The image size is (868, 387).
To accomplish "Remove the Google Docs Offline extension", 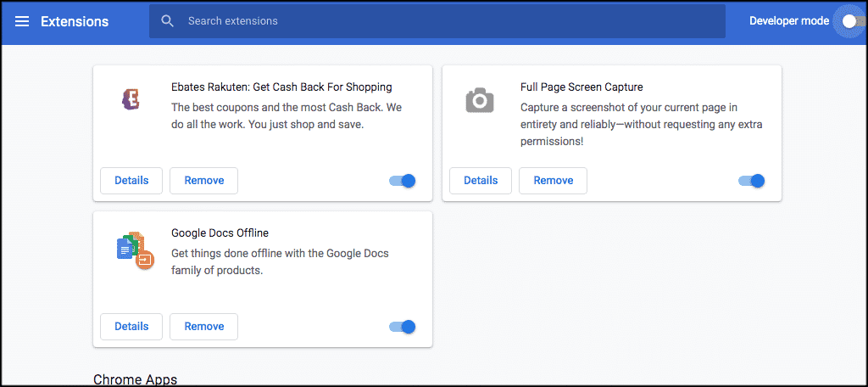I will (203, 327).
